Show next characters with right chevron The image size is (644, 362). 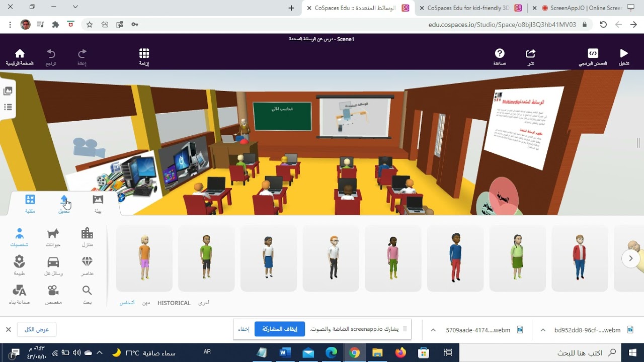click(x=630, y=258)
